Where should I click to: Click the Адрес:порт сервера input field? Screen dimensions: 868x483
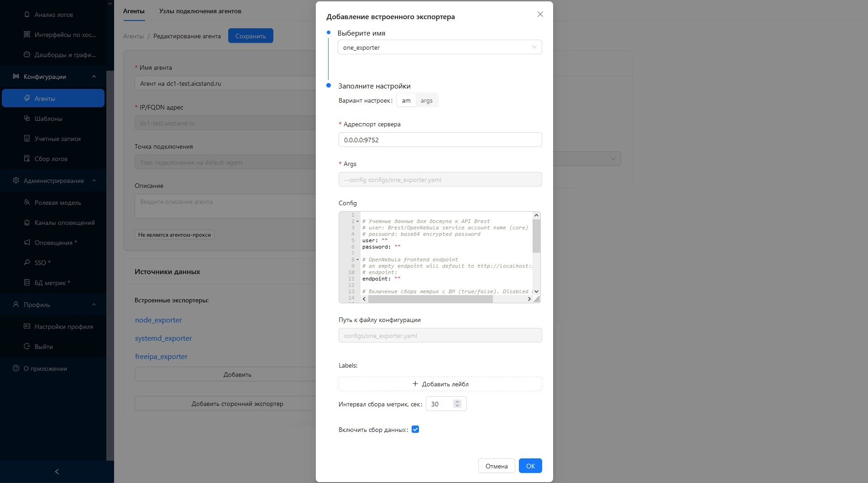[440, 140]
